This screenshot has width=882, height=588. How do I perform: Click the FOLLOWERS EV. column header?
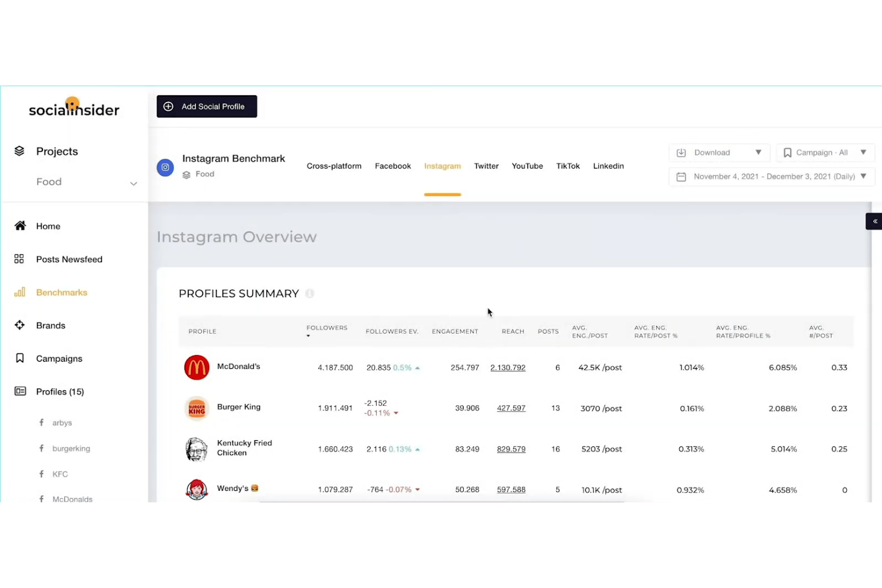(392, 331)
